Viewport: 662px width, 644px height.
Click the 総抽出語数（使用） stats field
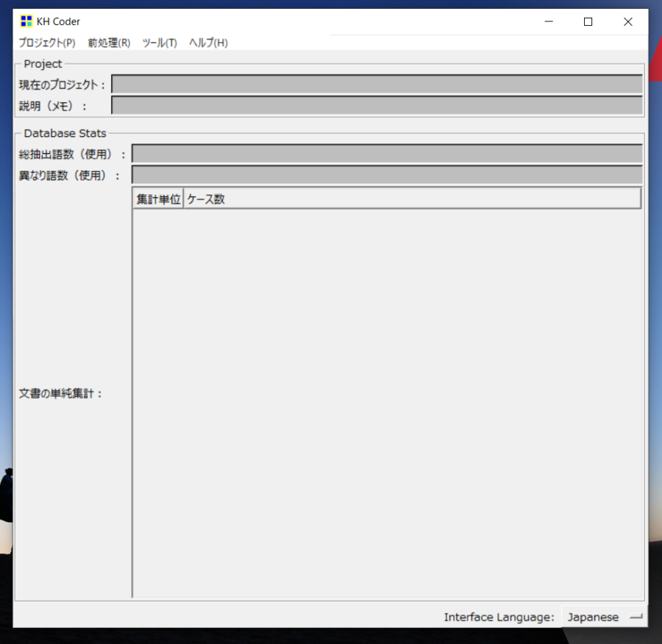click(386, 153)
